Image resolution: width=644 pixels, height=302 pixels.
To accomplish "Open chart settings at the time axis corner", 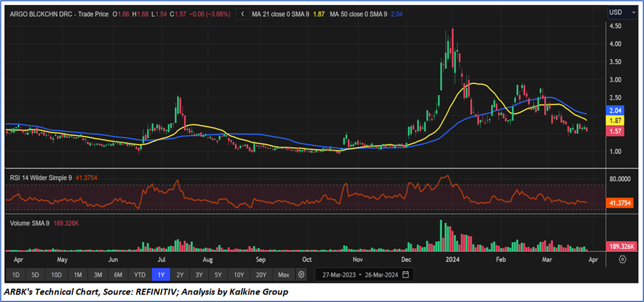I will click(623, 260).
